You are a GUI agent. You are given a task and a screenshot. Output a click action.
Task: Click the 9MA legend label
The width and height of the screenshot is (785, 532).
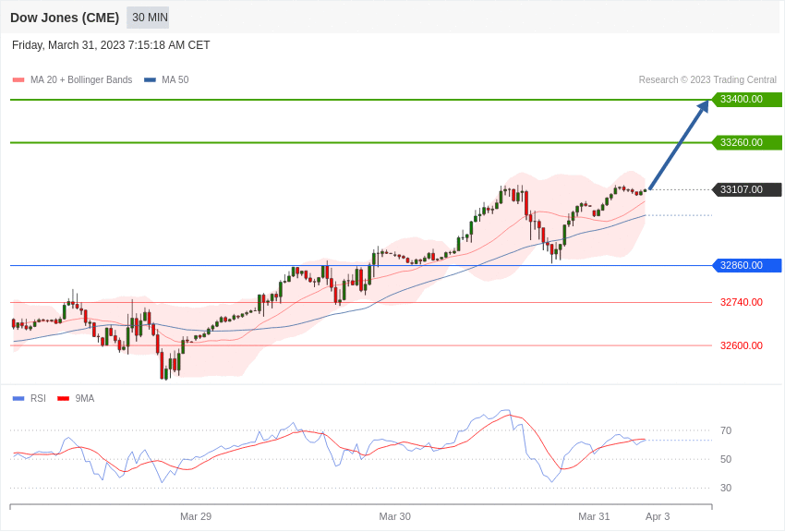(x=85, y=398)
